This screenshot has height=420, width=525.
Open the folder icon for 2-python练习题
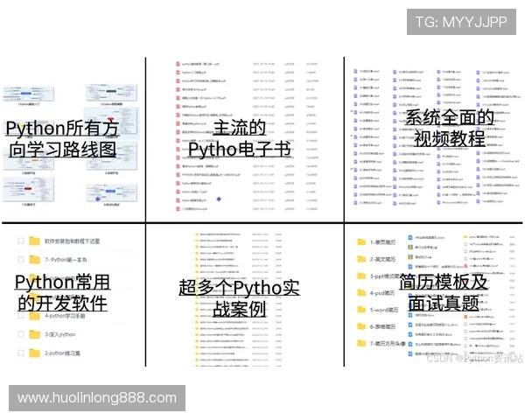pyautogui.click(x=34, y=353)
